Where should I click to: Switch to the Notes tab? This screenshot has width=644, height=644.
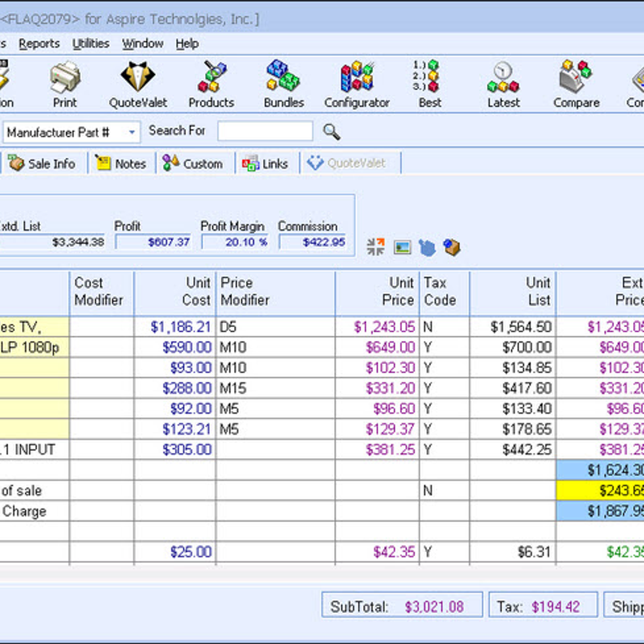(122, 163)
